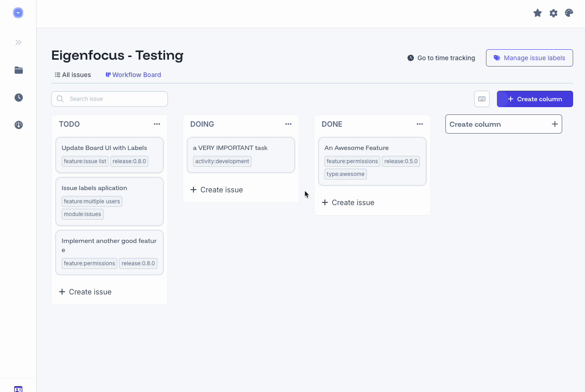Click the search issue input field

pyautogui.click(x=110, y=98)
